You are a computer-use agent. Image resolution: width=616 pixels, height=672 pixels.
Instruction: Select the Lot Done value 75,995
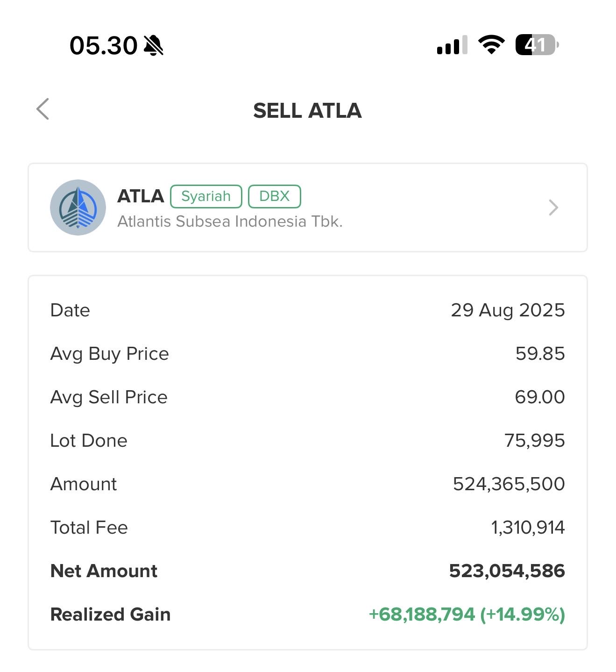coord(535,441)
